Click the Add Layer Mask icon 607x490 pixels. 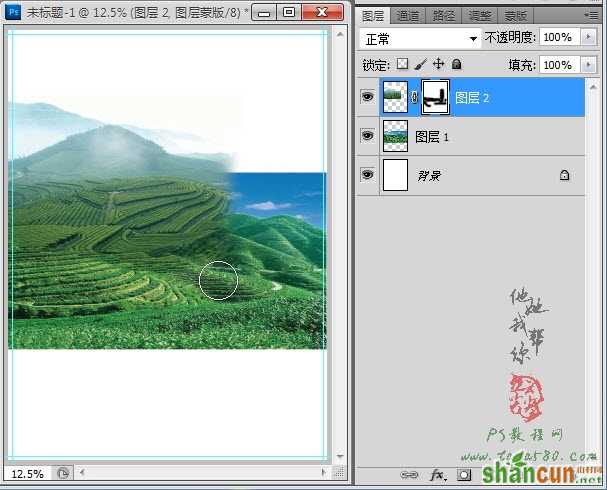click(x=464, y=475)
